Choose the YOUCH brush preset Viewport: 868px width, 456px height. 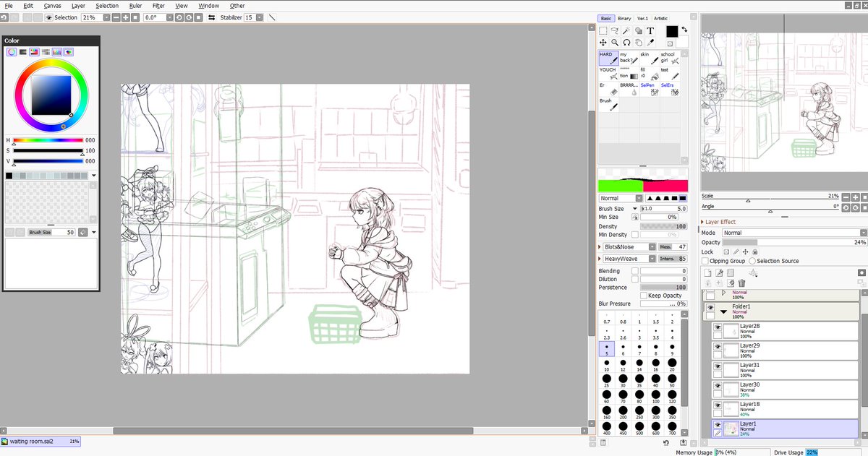click(x=608, y=74)
